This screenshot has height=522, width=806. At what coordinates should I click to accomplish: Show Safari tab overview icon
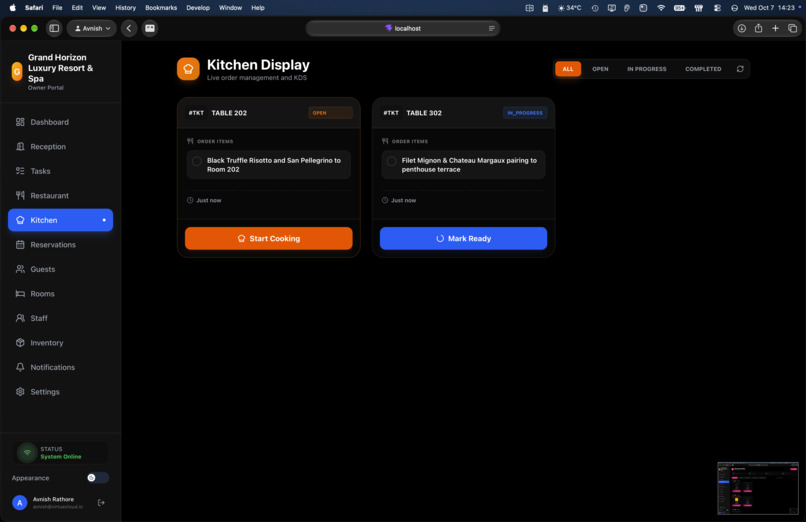pyautogui.click(x=792, y=28)
